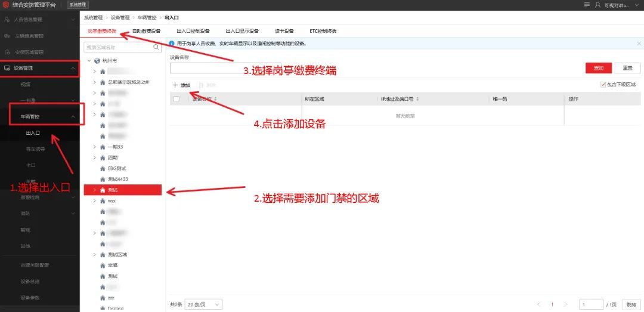Select 出入口 in the sidebar
This screenshot has width=644, height=312.
[x=33, y=133]
